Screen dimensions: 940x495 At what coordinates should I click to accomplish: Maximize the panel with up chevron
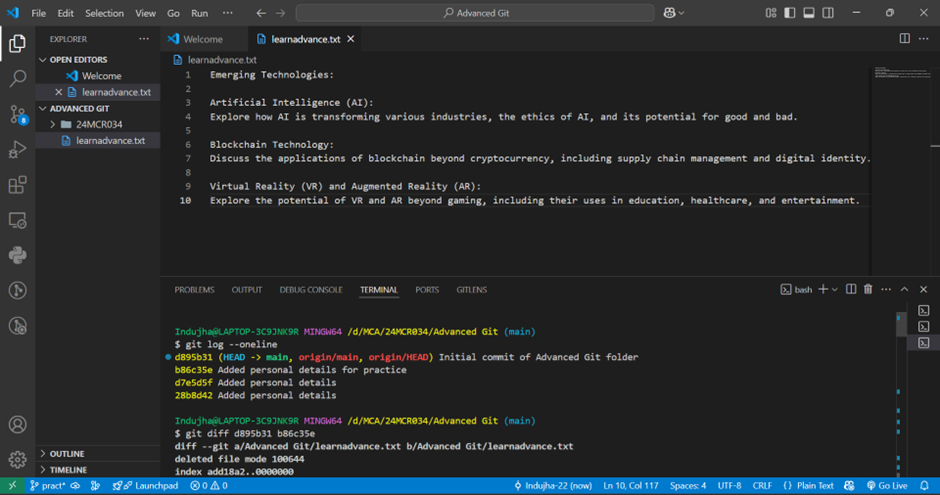(x=905, y=289)
